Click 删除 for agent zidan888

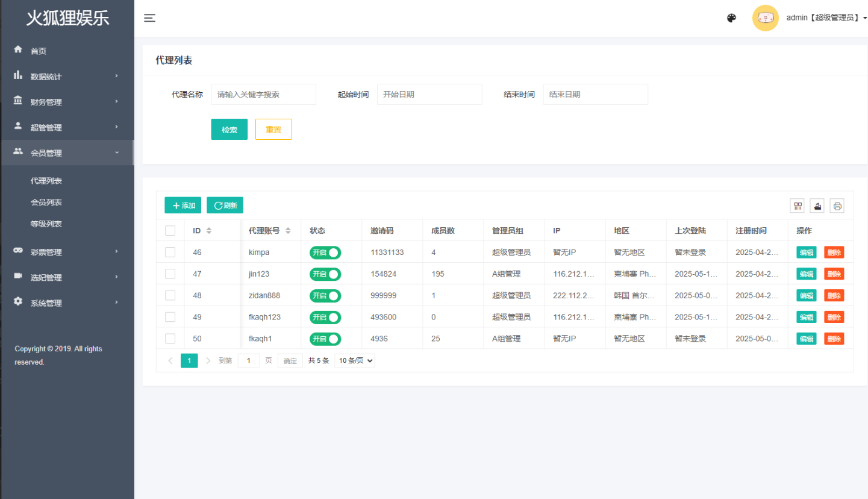834,296
